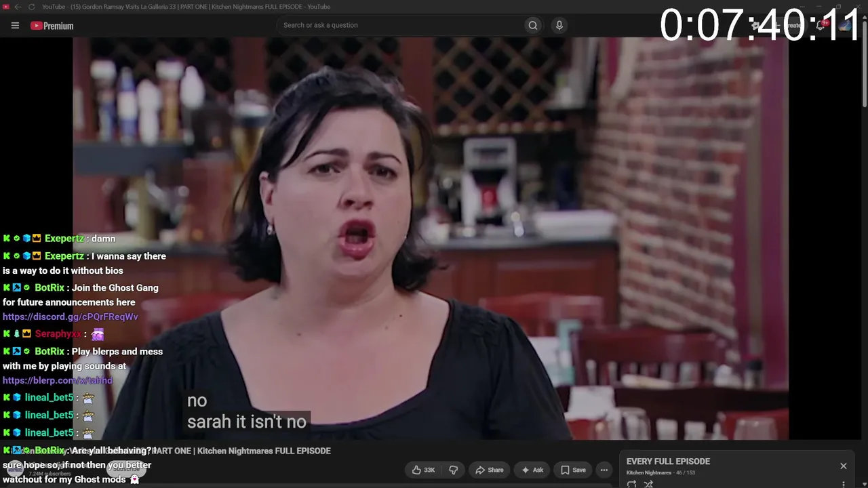868x488 pixels.
Task: Click the caption 'sarah it isn't no'
Action: tap(247, 422)
